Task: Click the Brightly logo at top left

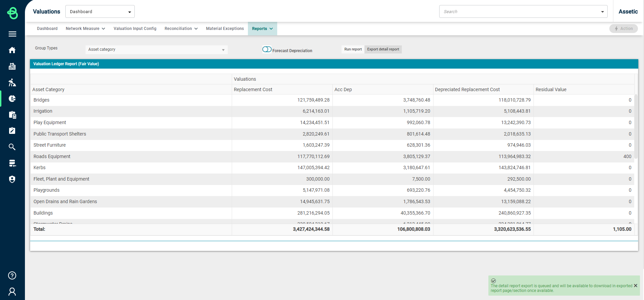Action: pyautogui.click(x=12, y=13)
